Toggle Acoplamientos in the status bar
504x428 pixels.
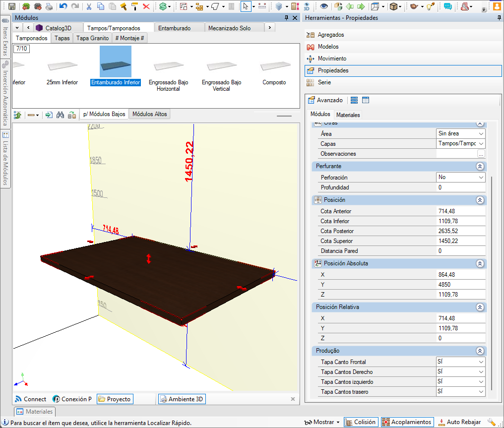click(x=407, y=422)
